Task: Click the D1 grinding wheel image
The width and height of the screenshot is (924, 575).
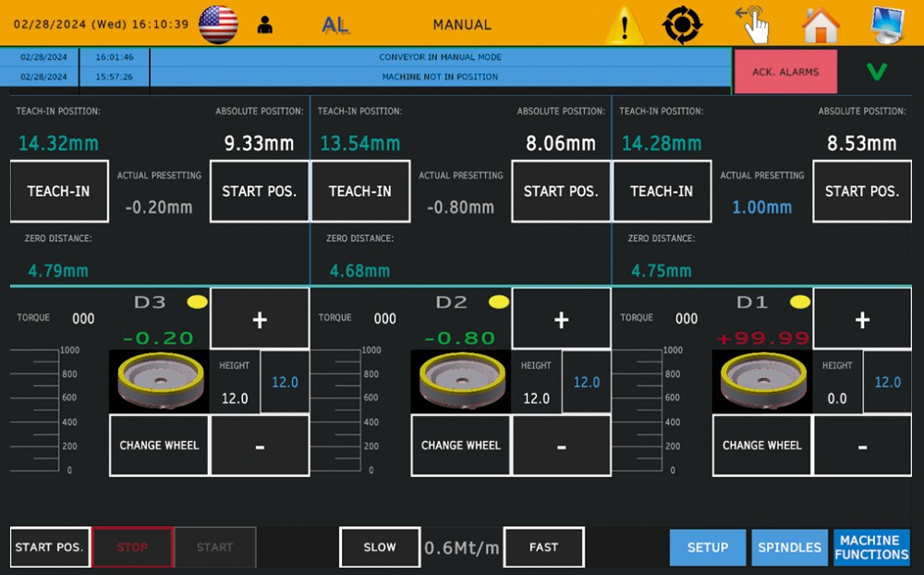Action: click(x=762, y=381)
